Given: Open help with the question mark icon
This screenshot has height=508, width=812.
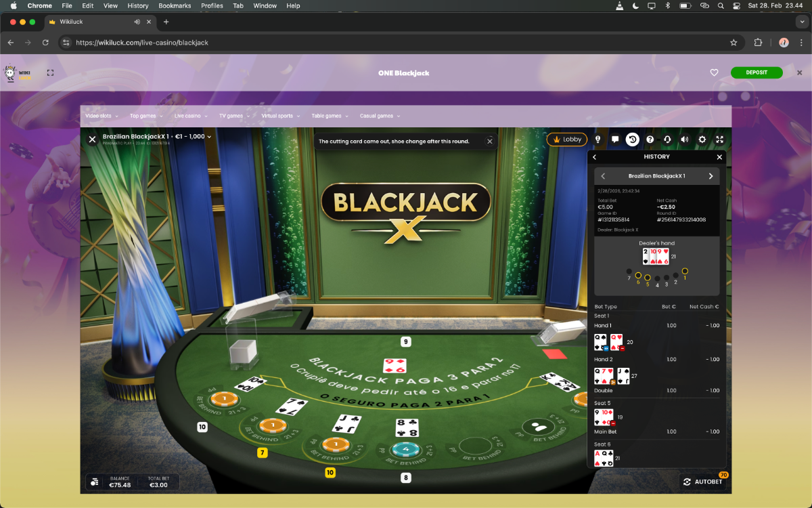Looking at the screenshot, I should point(650,140).
